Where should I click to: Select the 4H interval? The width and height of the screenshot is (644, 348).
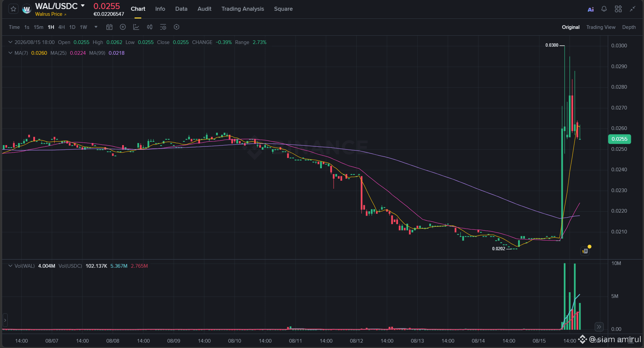61,27
